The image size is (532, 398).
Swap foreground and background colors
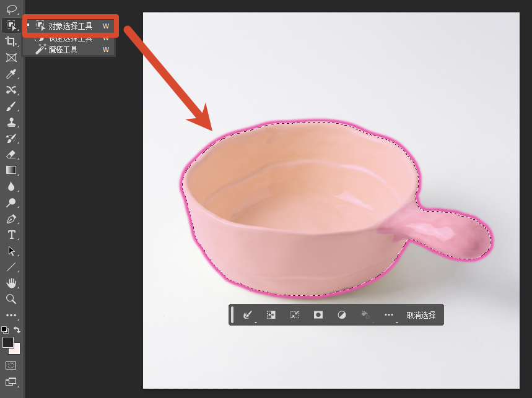click(x=17, y=329)
